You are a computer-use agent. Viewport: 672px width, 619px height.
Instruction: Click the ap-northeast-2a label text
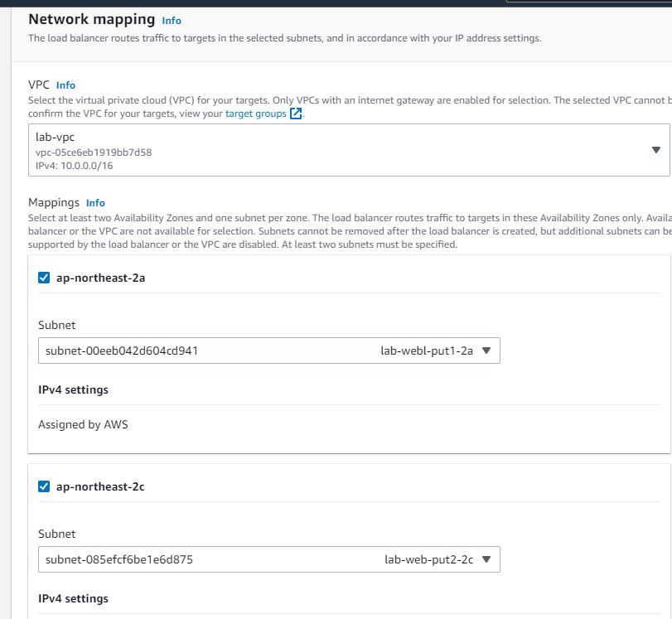pos(101,278)
